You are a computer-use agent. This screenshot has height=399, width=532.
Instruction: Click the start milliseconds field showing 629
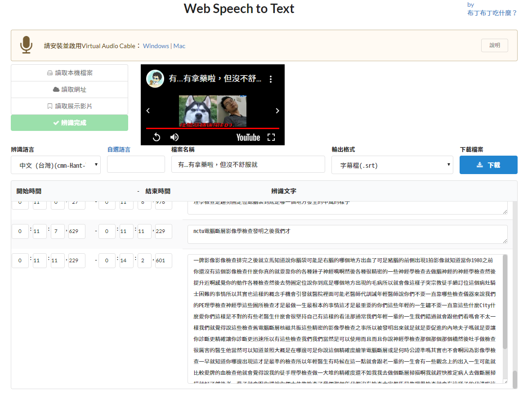click(76, 231)
